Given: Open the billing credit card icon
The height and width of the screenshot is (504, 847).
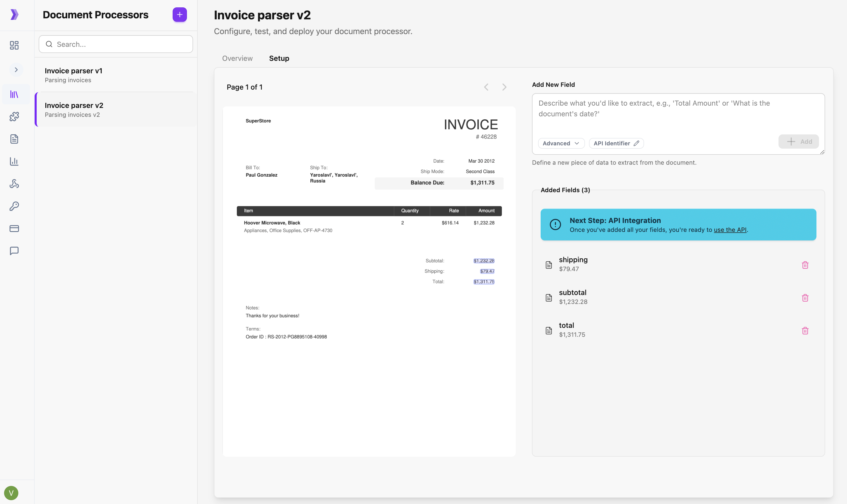Looking at the screenshot, I should coord(14,229).
